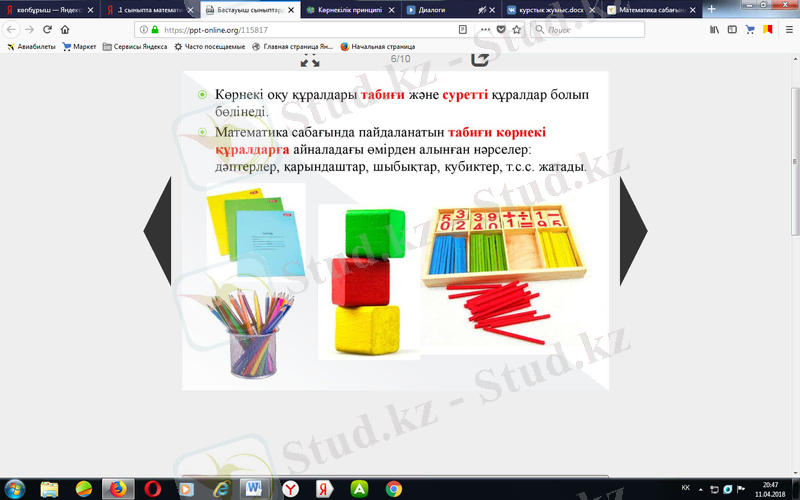Open the Часто посещаемые bookmark folder
Image resolution: width=800 pixels, height=500 pixels.
click(x=210, y=46)
